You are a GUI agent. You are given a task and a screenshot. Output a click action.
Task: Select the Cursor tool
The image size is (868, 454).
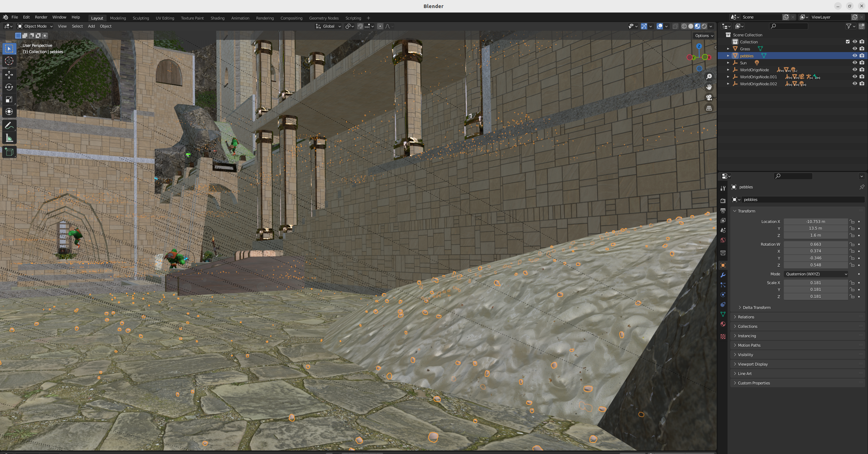[x=9, y=61]
